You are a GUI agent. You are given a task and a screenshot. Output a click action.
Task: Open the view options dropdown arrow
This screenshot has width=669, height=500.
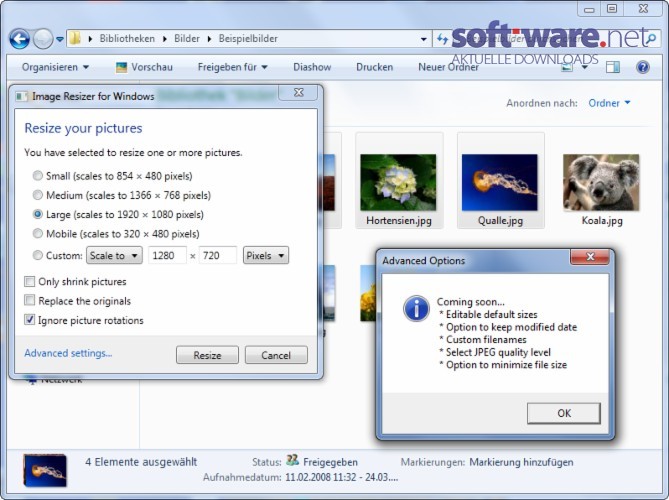[x=585, y=67]
